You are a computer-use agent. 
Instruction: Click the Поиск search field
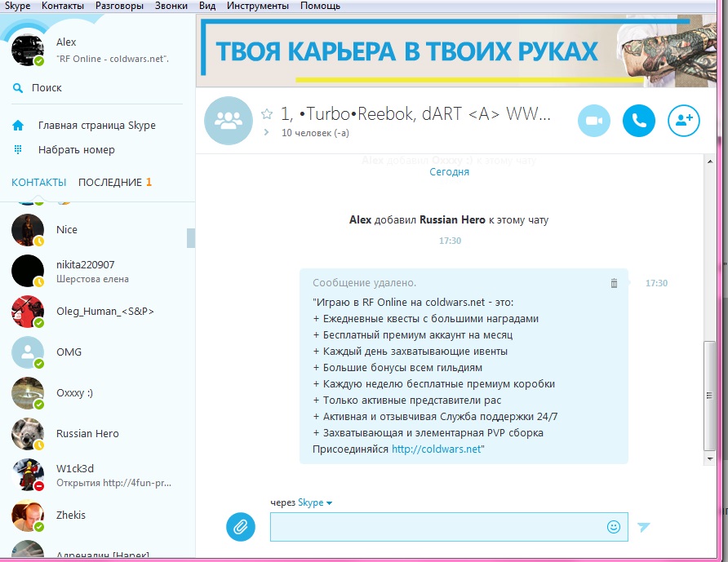[97, 88]
